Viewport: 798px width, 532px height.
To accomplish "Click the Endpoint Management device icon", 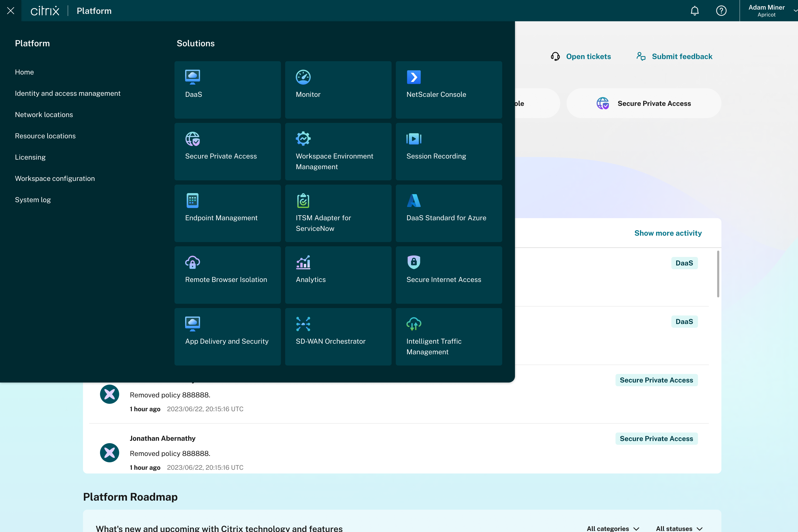I will (x=192, y=201).
